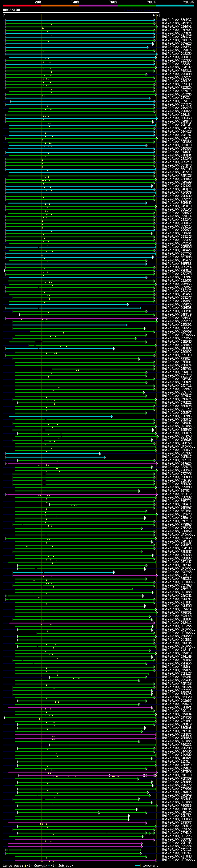Select label UniRef100_P49311
Screen dimensions: 197x868
click(177, 71)
